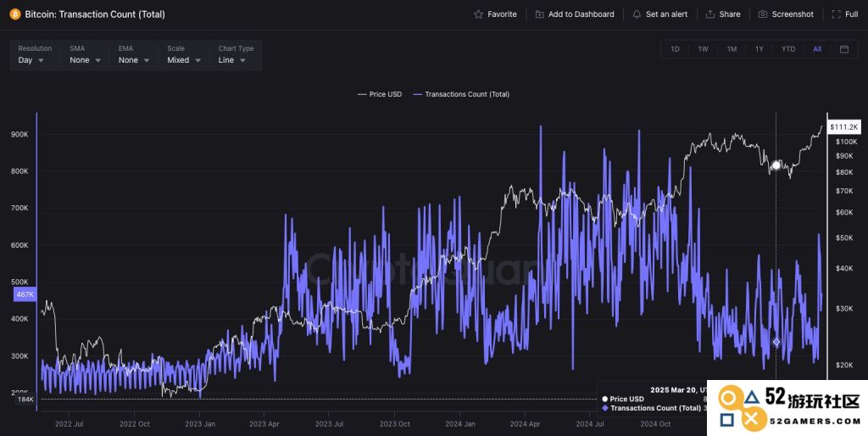
Task: Click the Bitcoin: Transaction Count (Total) title
Action: point(95,14)
